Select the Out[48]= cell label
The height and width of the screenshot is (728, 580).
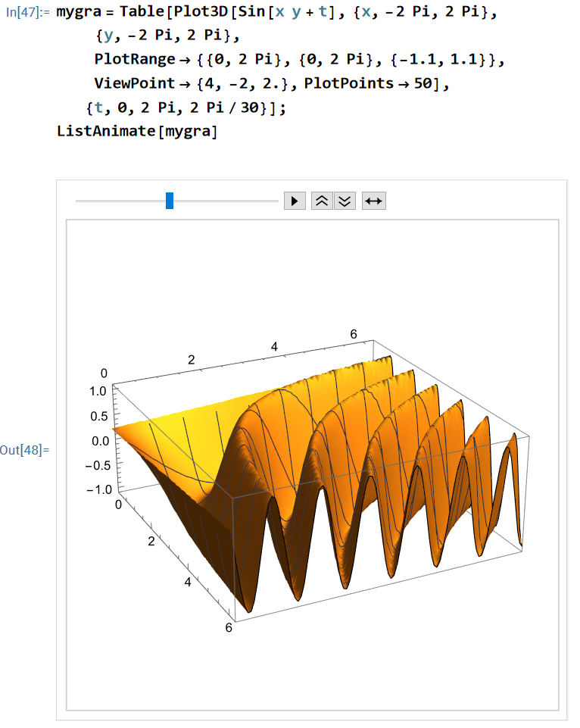coord(24,450)
